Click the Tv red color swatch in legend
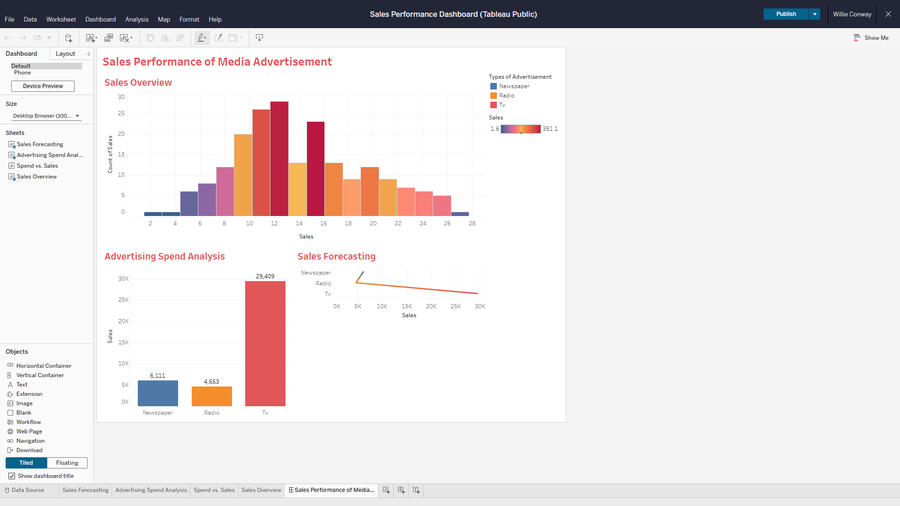The width and height of the screenshot is (900, 506). point(493,104)
